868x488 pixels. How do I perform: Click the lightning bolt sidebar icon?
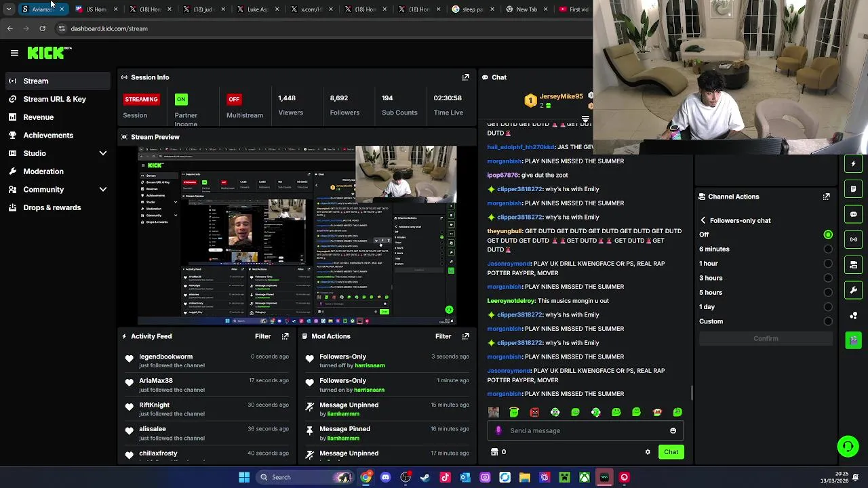(x=854, y=163)
